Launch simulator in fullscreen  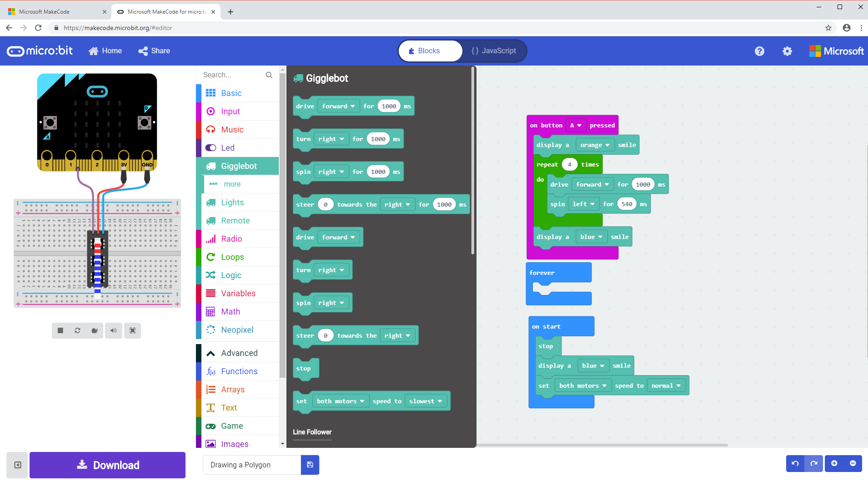(132, 330)
